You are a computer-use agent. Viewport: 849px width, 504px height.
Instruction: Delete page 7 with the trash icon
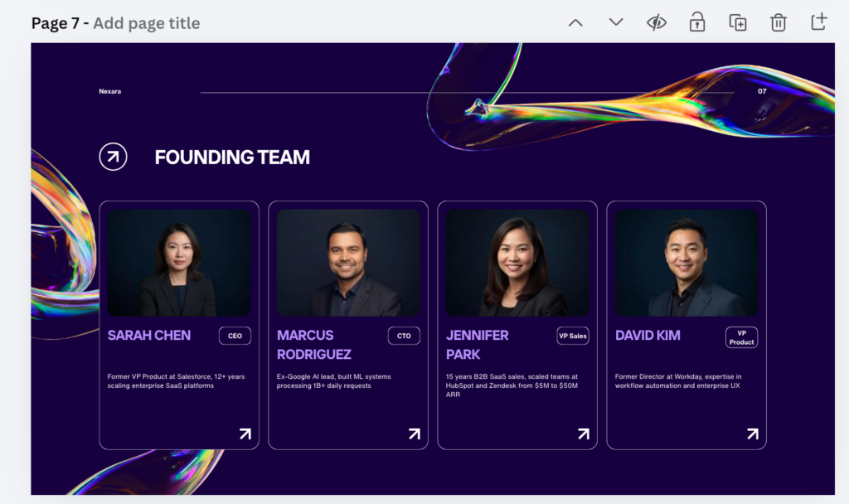(778, 22)
